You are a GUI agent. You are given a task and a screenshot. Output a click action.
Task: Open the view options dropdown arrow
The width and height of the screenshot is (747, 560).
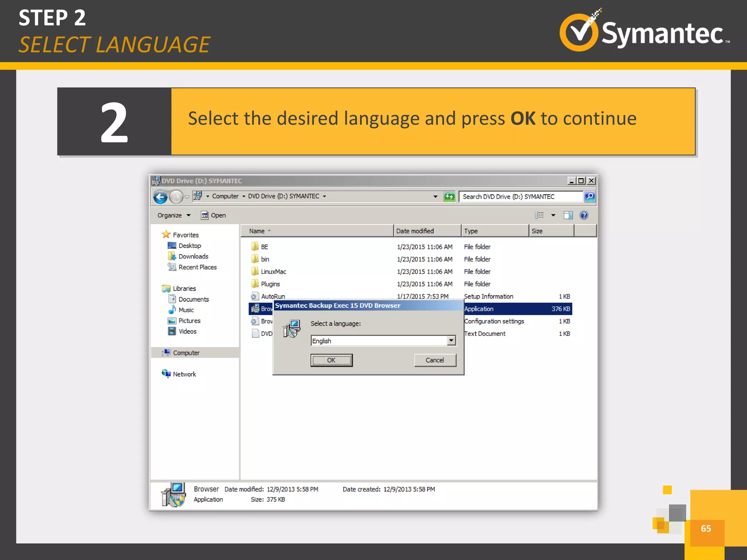[x=553, y=215]
